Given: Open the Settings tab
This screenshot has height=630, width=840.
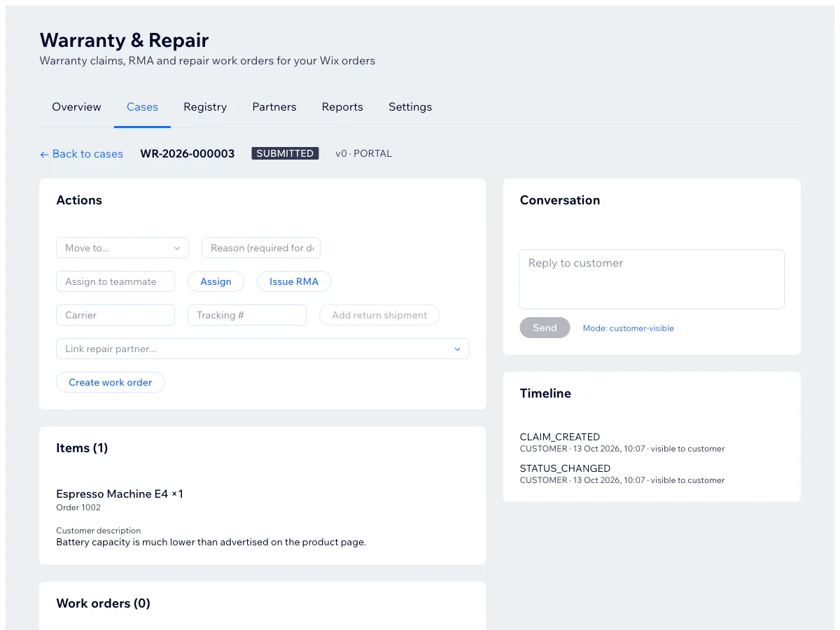Looking at the screenshot, I should pos(410,107).
